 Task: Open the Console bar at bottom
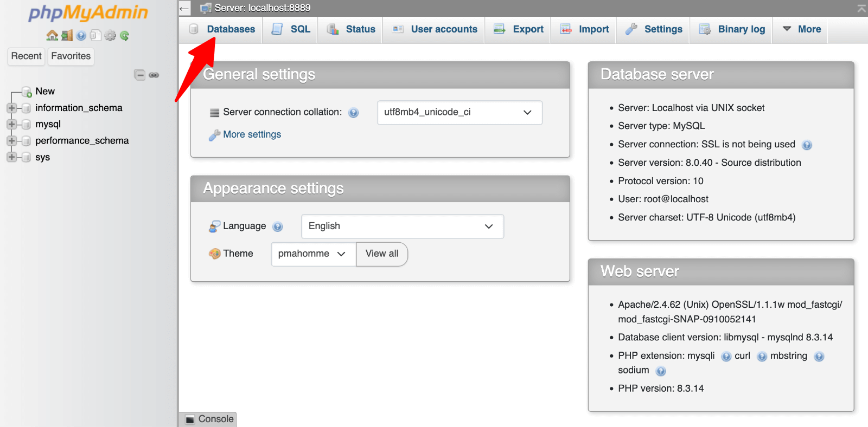pyautogui.click(x=209, y=419)
